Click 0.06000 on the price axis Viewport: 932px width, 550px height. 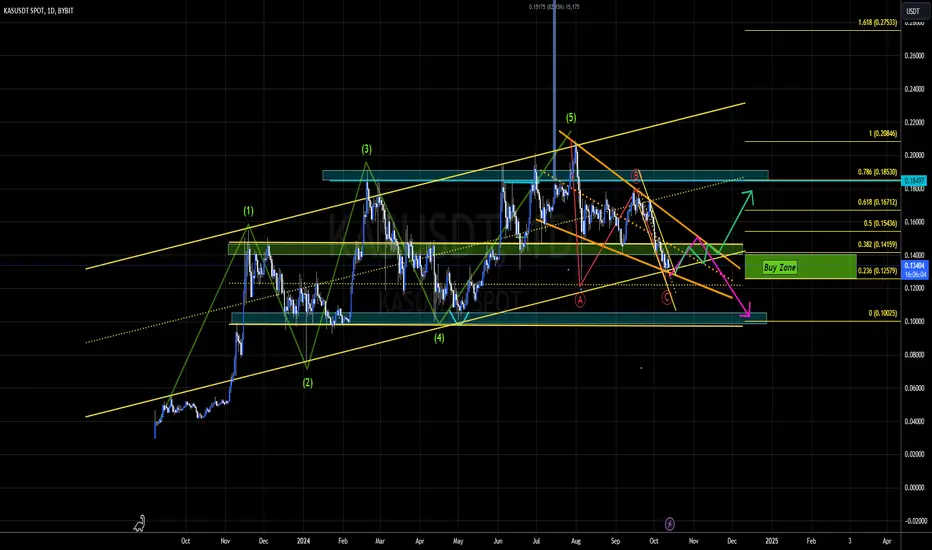(x=914, y=388)
